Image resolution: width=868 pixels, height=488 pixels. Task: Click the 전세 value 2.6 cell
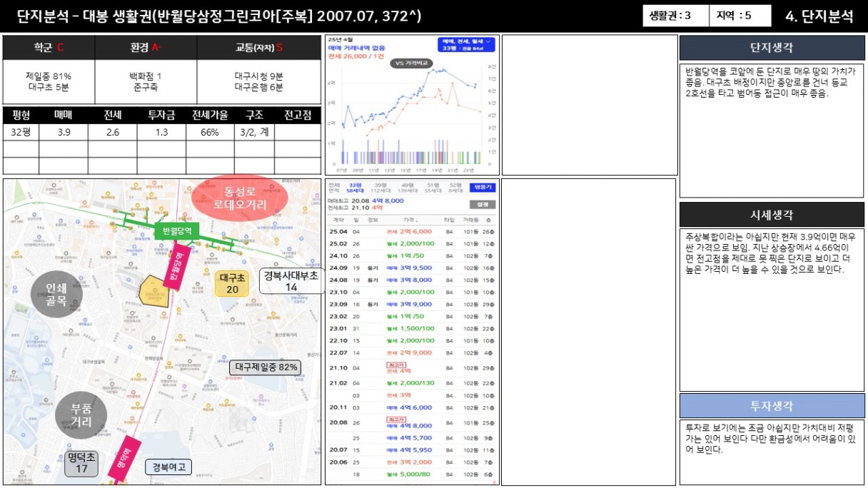pos(113,132)
